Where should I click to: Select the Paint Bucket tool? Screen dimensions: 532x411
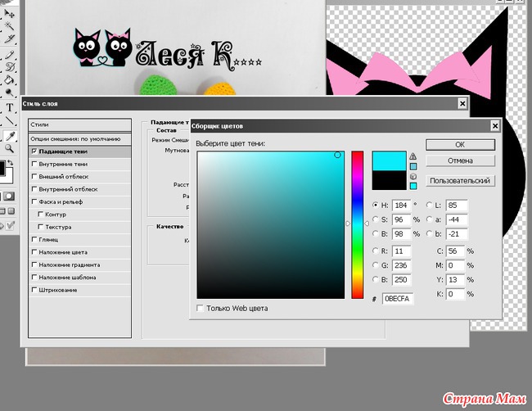10,80
